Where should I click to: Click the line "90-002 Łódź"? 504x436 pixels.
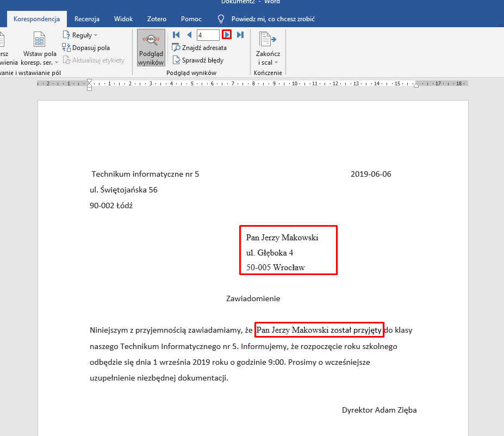(111, 205)
